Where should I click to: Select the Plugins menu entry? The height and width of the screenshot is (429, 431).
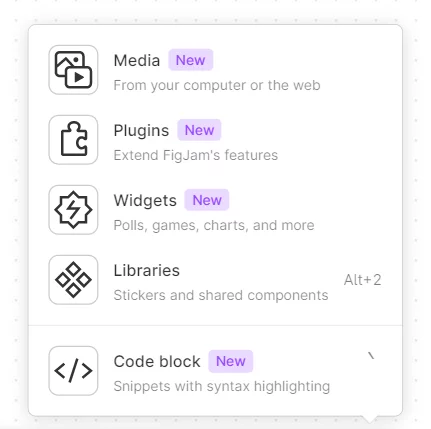[215, 140]
